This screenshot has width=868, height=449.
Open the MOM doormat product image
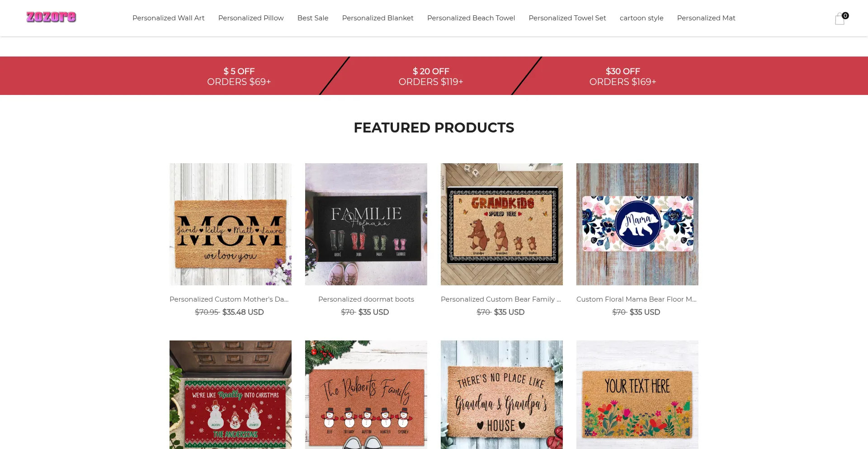[231, 224]
